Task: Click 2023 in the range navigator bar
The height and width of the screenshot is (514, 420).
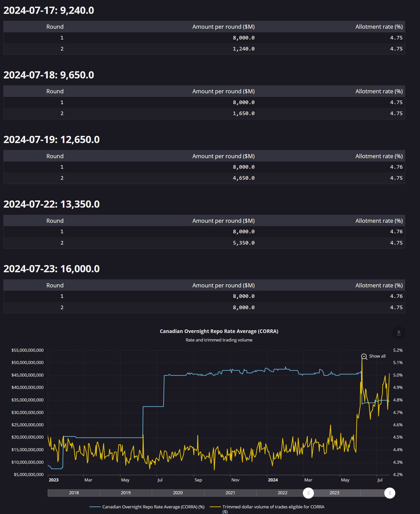Action: click(x=334, y=493)
